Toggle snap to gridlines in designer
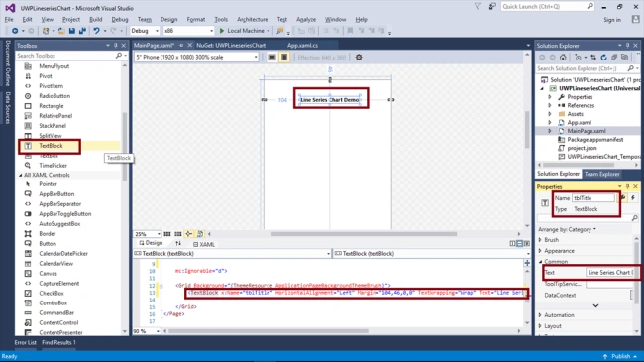The height and width of the screenshot is (362, 644). [177, 234]
